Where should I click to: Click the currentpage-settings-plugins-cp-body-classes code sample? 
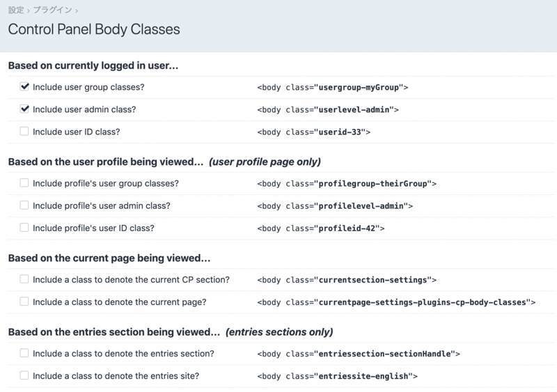click(396, 302)
